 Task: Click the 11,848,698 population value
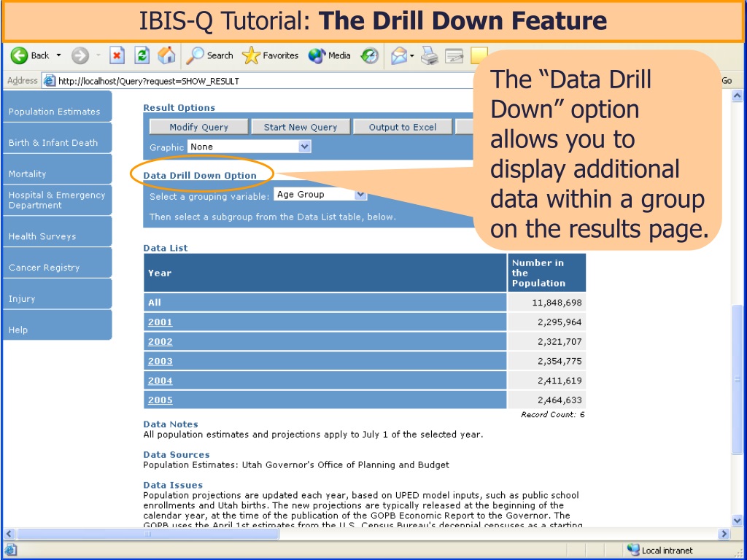[x=557, y=303]
